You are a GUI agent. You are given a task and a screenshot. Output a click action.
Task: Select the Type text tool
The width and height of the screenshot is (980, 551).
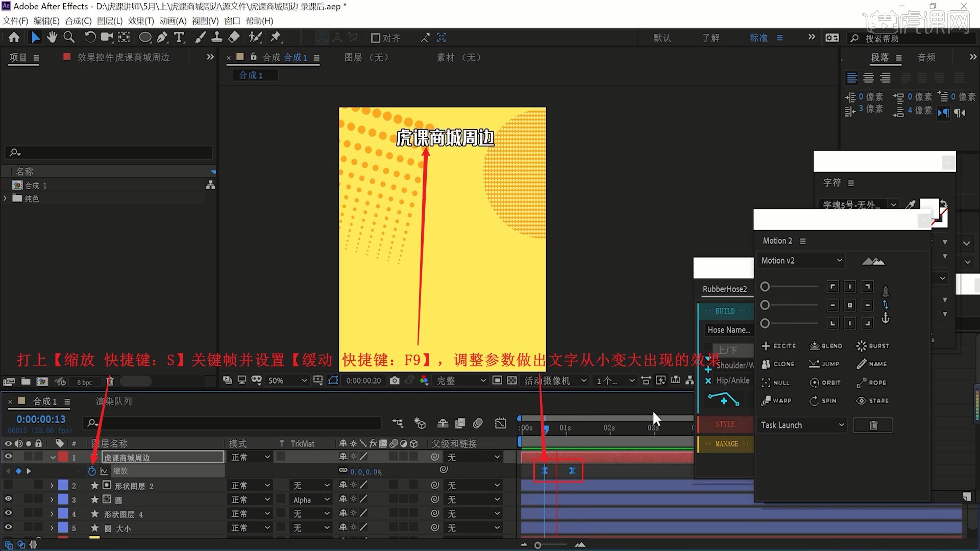coord(179,37)
